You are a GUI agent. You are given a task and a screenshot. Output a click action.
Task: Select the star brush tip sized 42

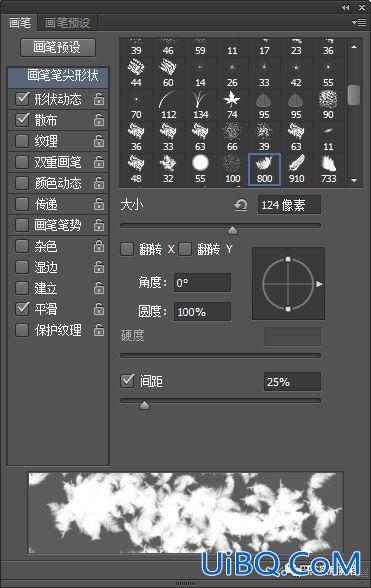pos(296,74)
